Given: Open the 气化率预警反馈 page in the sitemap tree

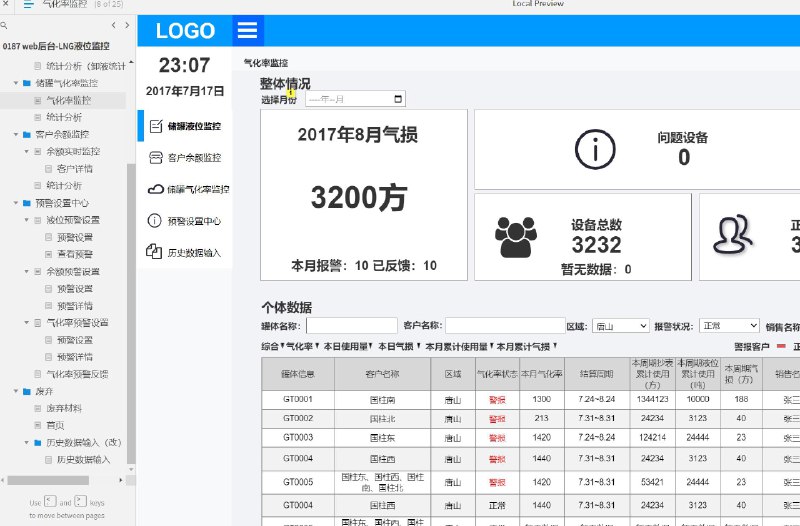Looking at the screenshot, I should 78,374.
